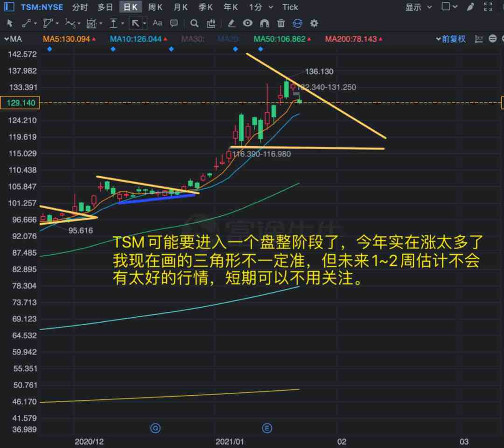The image size is (504, 448).
Task: Select the Aa text tool
Action: pos(157,23)
